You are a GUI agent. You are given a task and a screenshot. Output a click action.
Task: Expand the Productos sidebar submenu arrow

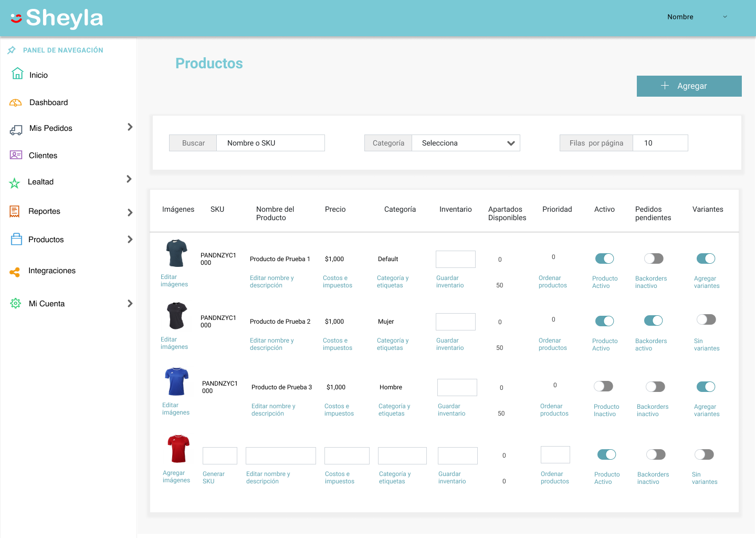click(130, 240)
